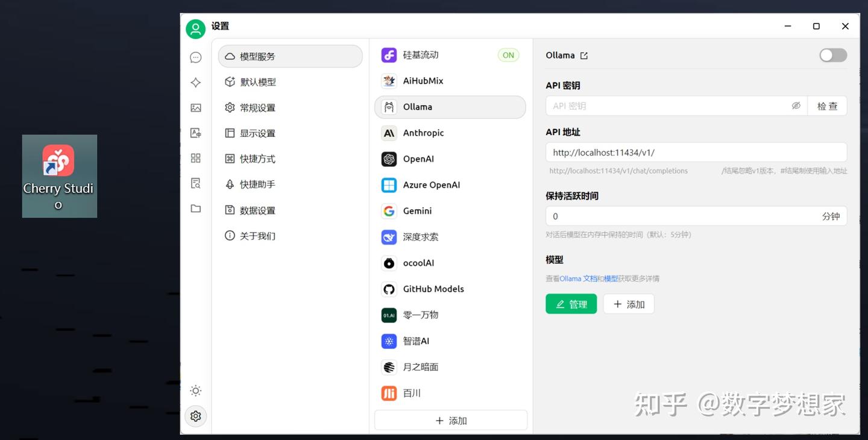Open the mini apps grid sidebar icon
Image resolution: width=868 pixels, height=440 pixels.
pos(195,158)
